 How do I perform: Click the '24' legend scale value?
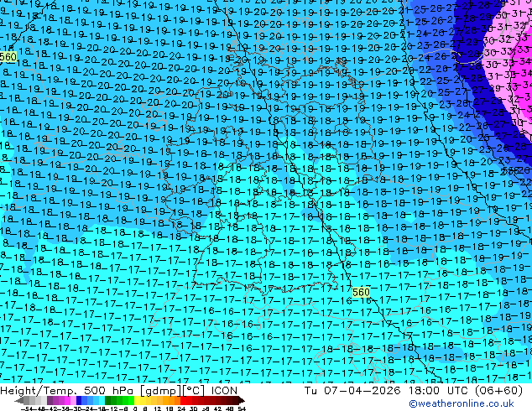pos(181,408)
